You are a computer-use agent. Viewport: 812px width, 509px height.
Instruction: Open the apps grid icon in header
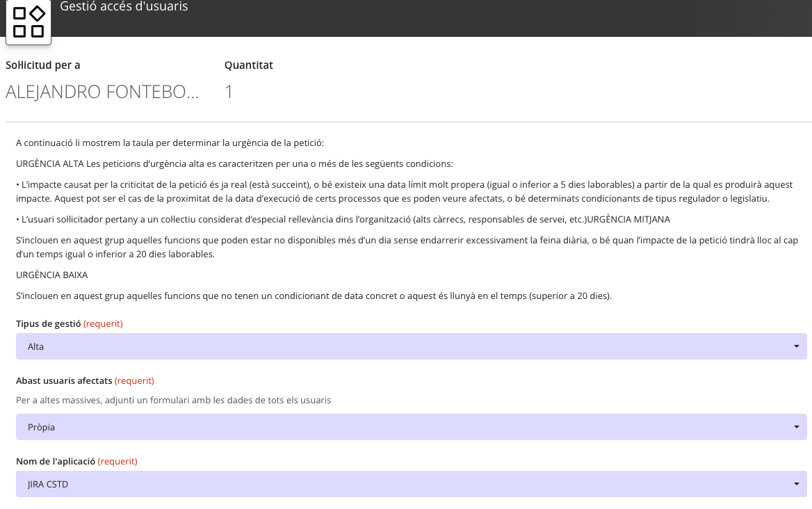[x=29, y=22]
